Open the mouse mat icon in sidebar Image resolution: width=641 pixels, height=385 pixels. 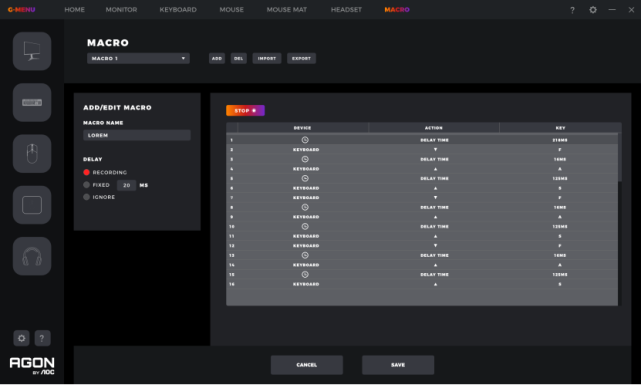tap(32, 205)
